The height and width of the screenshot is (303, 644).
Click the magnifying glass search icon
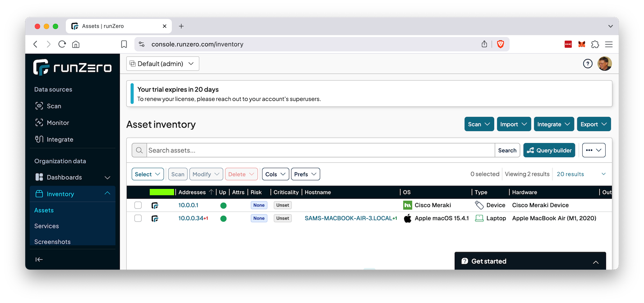pyautogui.click(x=139, y=151)
